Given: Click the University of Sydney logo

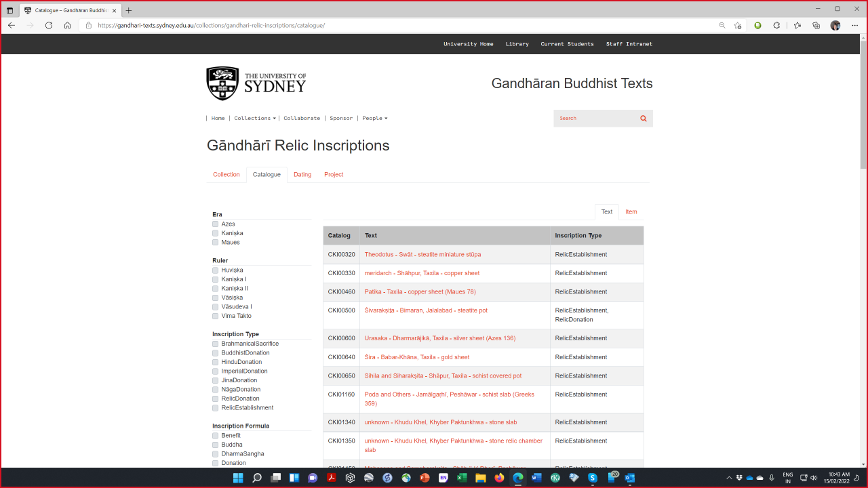Looking at the screenshot, I should pos(256,83).
